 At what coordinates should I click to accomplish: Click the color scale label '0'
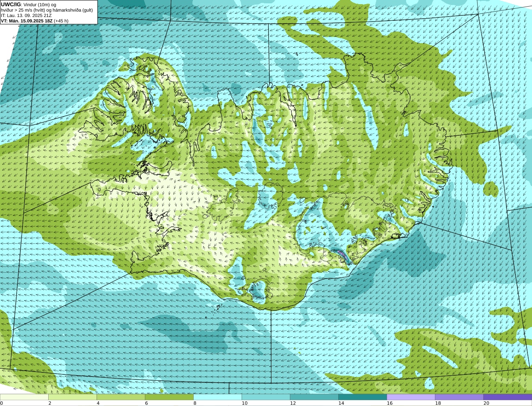1,403
